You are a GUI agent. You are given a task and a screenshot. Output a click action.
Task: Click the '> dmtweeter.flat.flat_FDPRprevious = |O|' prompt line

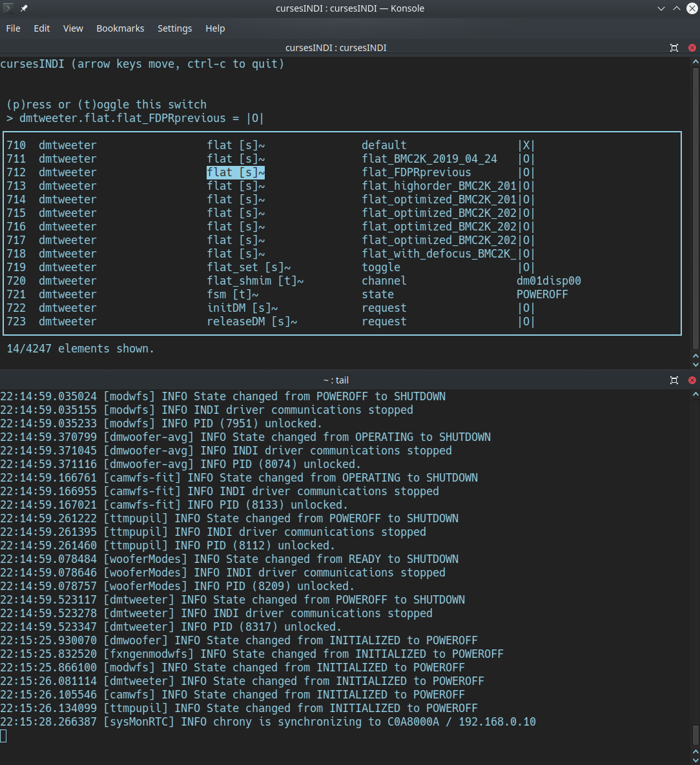click(135, 119)
